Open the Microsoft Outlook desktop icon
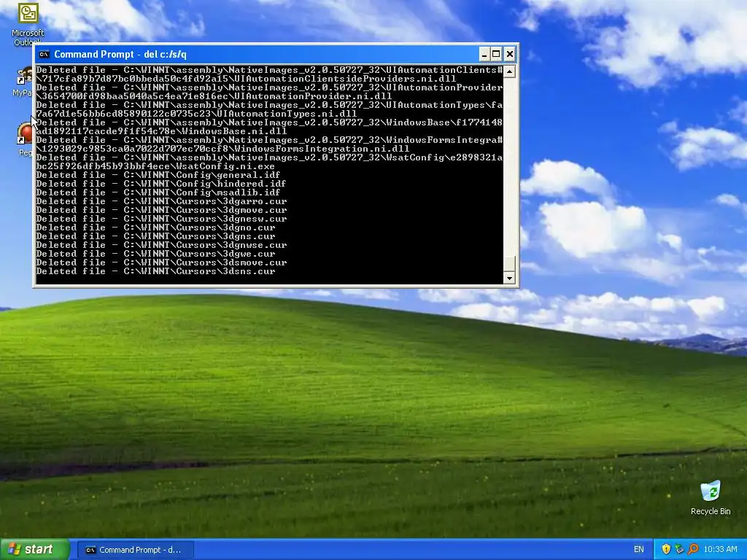 click(28, 23)
